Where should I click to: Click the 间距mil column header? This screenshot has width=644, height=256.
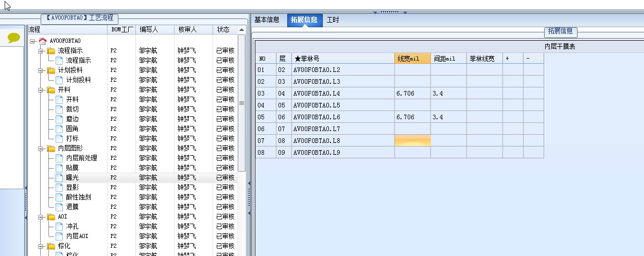(448, 59)
